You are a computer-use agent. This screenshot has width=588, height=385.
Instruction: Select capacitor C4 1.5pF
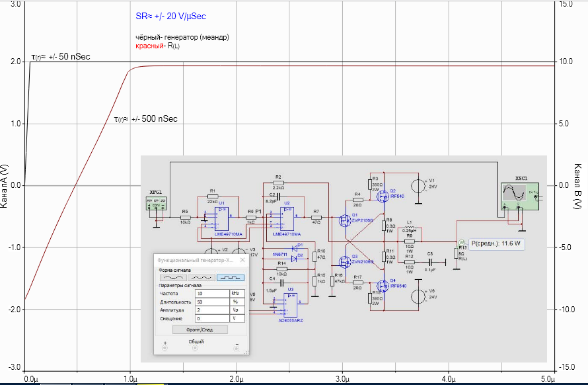click(x=282, y=283)
